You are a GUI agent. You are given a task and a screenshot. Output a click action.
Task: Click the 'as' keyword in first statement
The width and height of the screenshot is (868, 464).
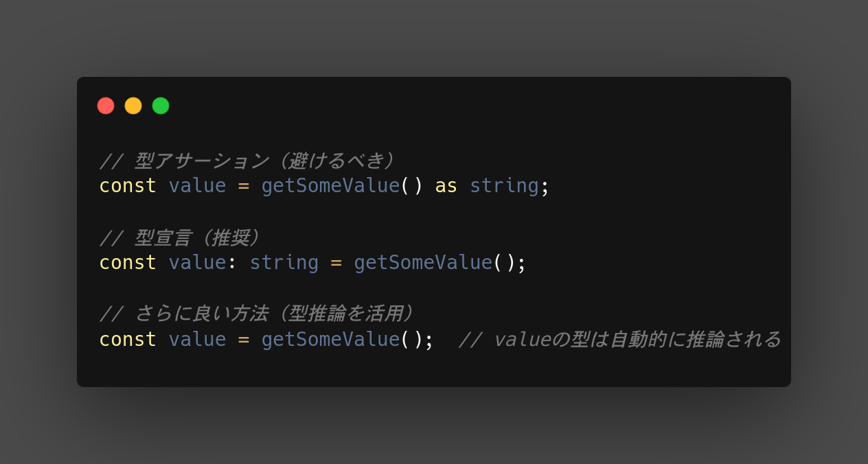point(446,186)
